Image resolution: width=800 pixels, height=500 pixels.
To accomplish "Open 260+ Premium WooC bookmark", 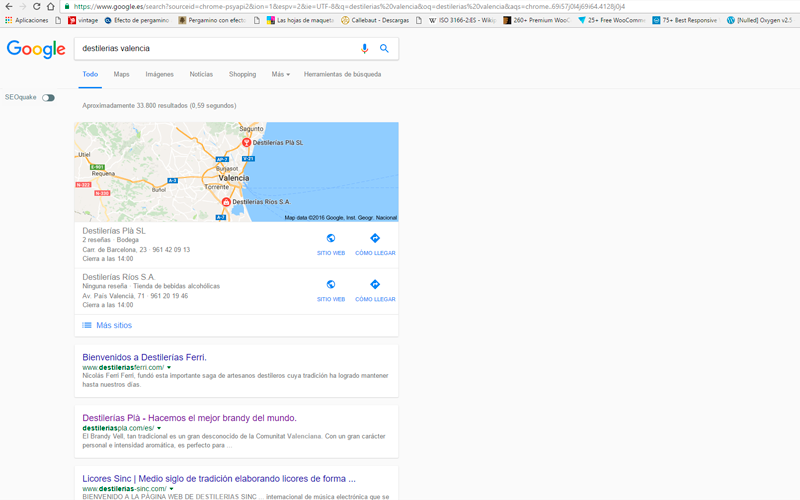I will coord(536,20).
